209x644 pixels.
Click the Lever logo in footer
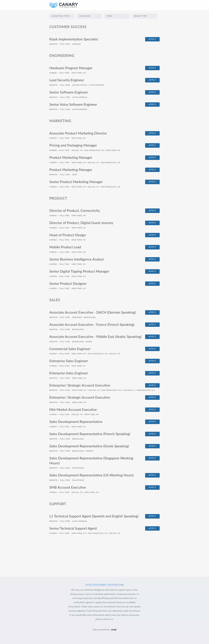tap(114, 630)
